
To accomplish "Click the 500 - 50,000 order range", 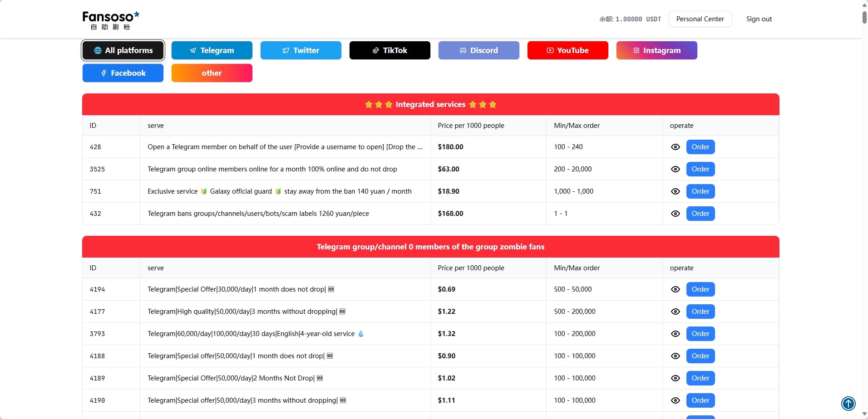I will [x=572, y=289].
